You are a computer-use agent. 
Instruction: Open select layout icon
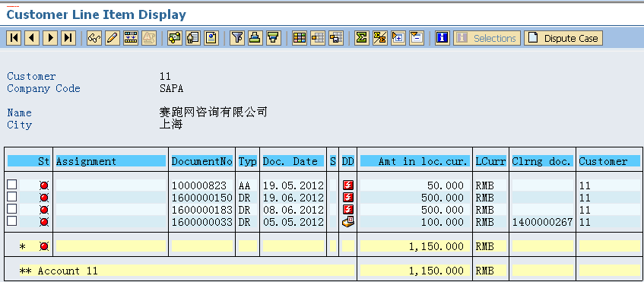point(318,38)
